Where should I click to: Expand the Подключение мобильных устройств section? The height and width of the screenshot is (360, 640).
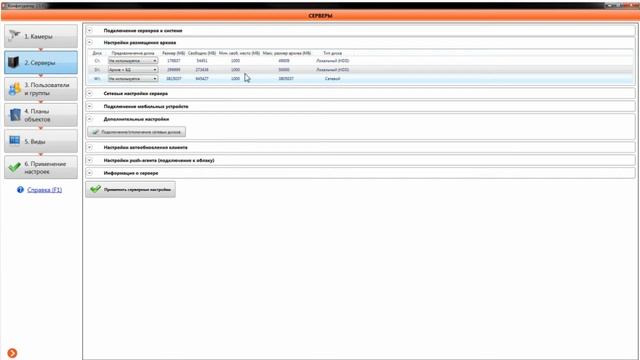tap(90, 106)
